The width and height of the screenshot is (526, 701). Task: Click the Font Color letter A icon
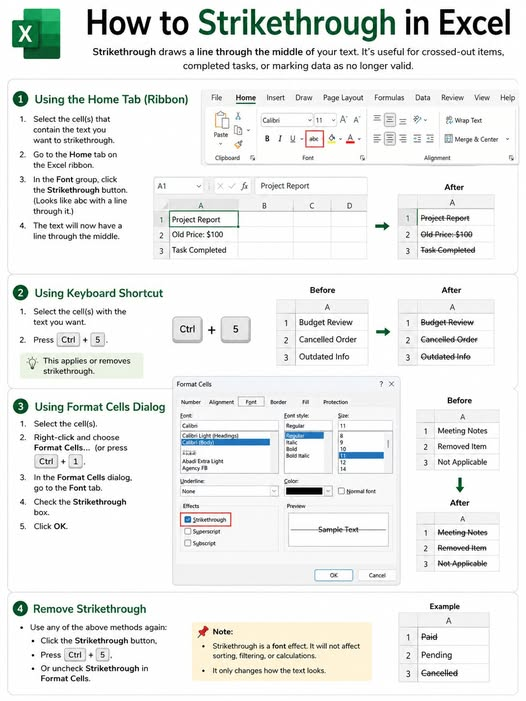(x=350, y=139)
